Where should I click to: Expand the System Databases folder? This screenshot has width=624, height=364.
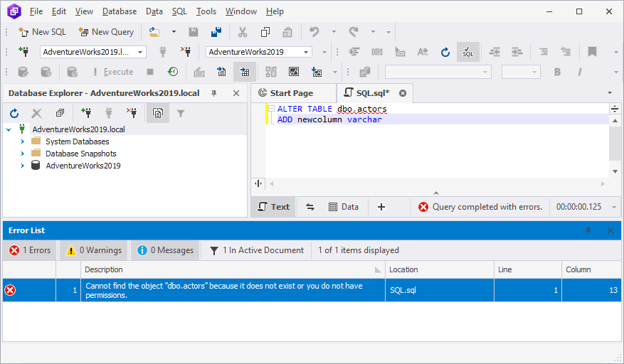pos(22,141)
